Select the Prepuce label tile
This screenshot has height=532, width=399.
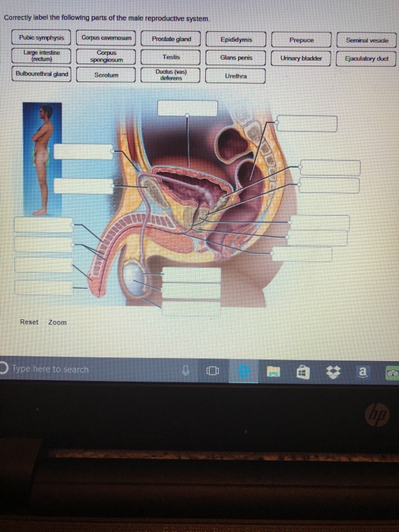[301, 40]
